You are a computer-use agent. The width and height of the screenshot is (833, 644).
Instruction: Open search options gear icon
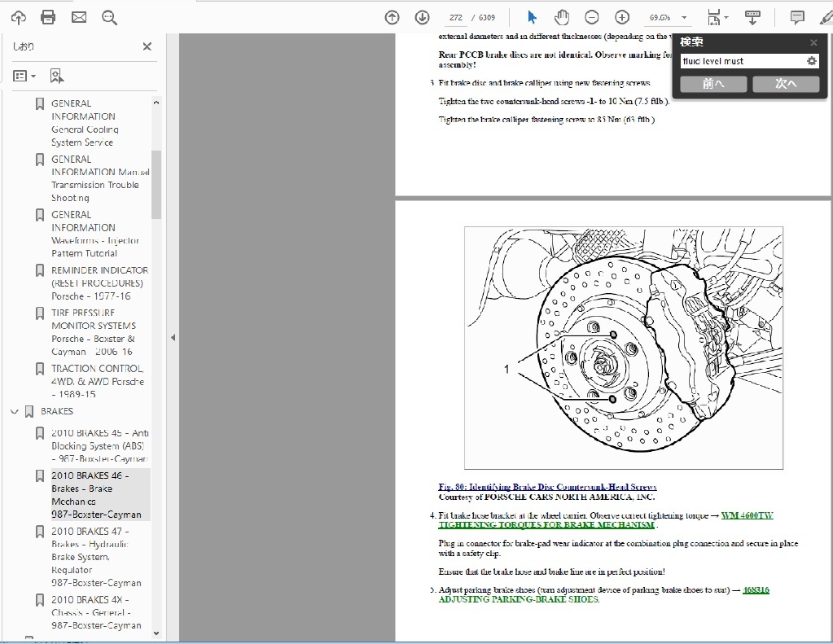[x=811, y=61]
